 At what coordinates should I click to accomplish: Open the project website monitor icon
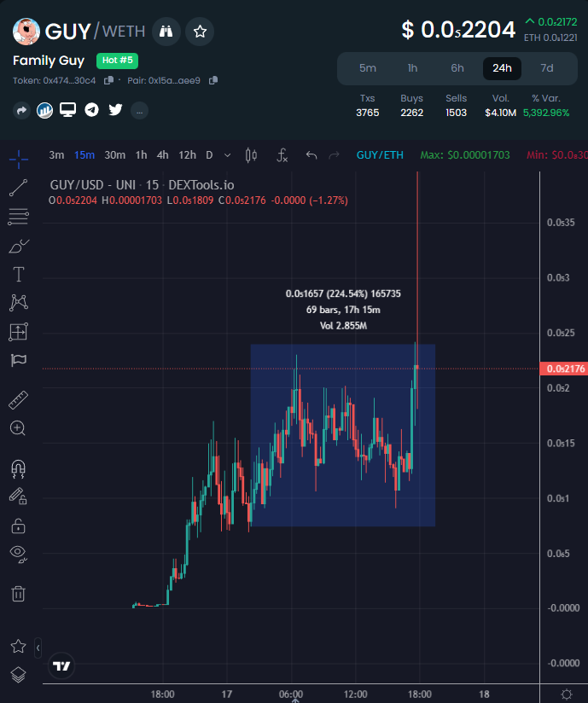(x=67, y=110)
